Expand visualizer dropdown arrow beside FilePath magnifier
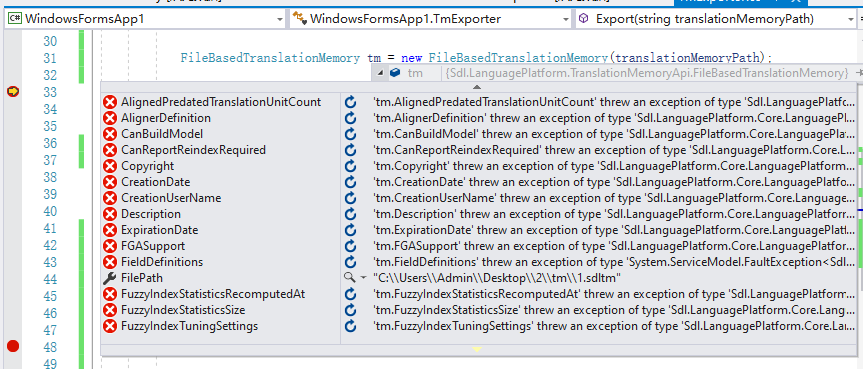Screen dimensions: 863x369 [x=363, y=278]
